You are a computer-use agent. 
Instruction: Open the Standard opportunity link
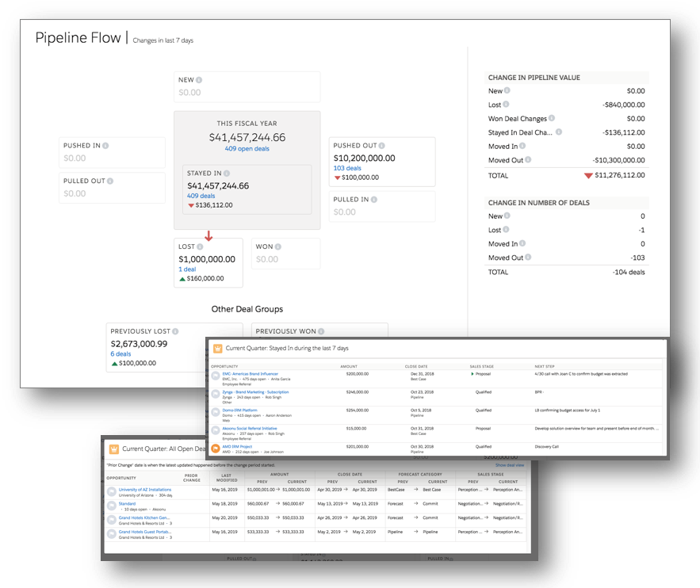coord(127,504)
